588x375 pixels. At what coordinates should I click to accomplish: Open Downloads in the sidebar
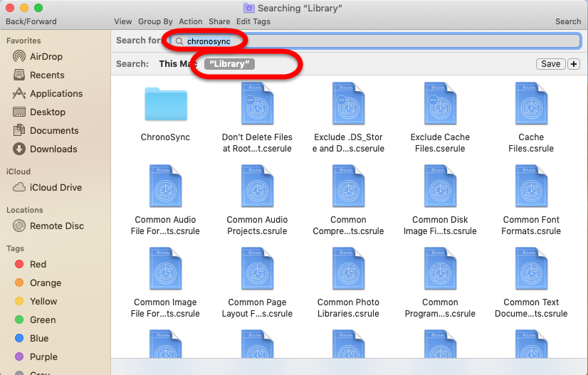[x=53, y=149]
